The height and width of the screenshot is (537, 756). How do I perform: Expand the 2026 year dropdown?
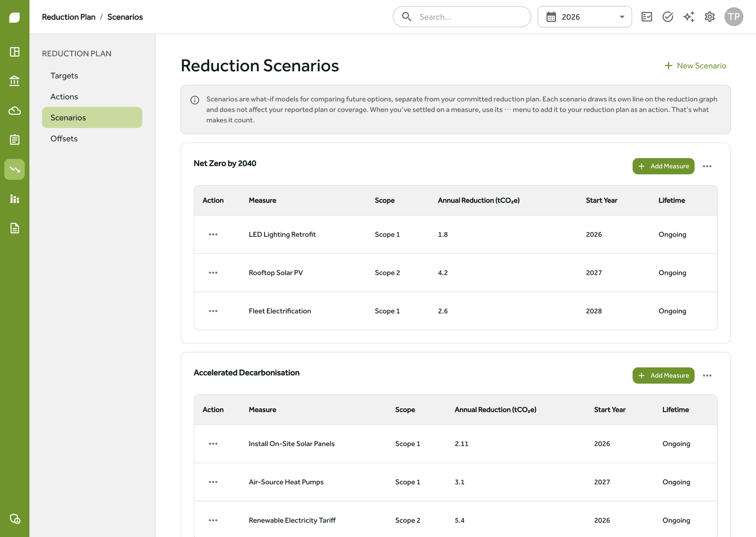tap(585, 17)
